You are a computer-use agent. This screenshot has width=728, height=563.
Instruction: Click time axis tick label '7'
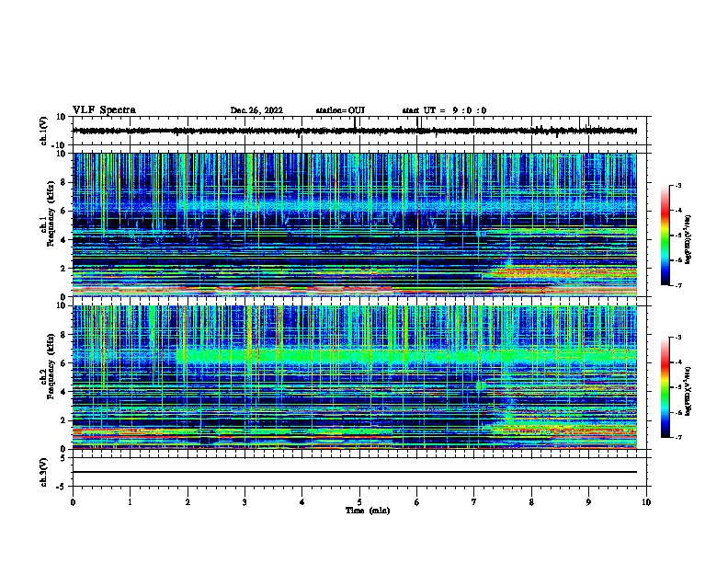point(474,502)
